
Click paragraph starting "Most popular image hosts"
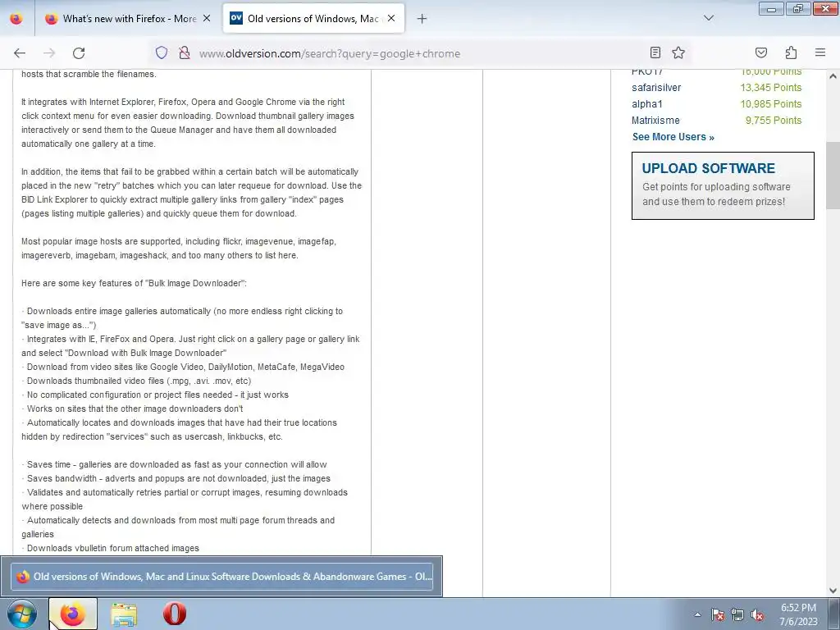pos(179,248)
